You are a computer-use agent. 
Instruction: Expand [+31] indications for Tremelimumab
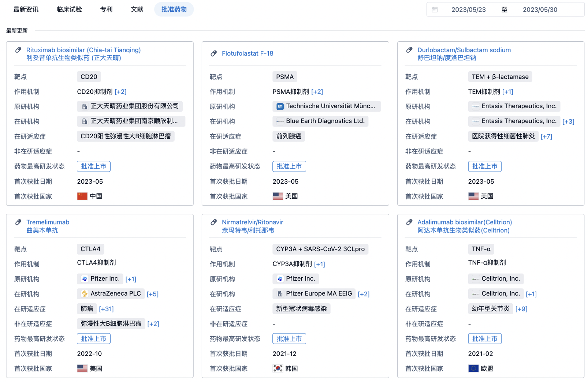pyautogui.click(x=106, y=309)
